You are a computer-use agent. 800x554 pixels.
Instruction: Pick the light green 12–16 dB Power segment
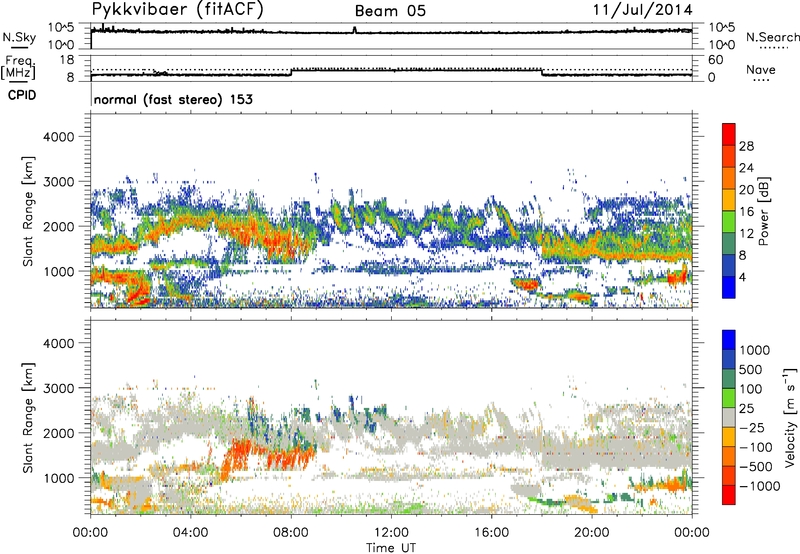point(729,222)
